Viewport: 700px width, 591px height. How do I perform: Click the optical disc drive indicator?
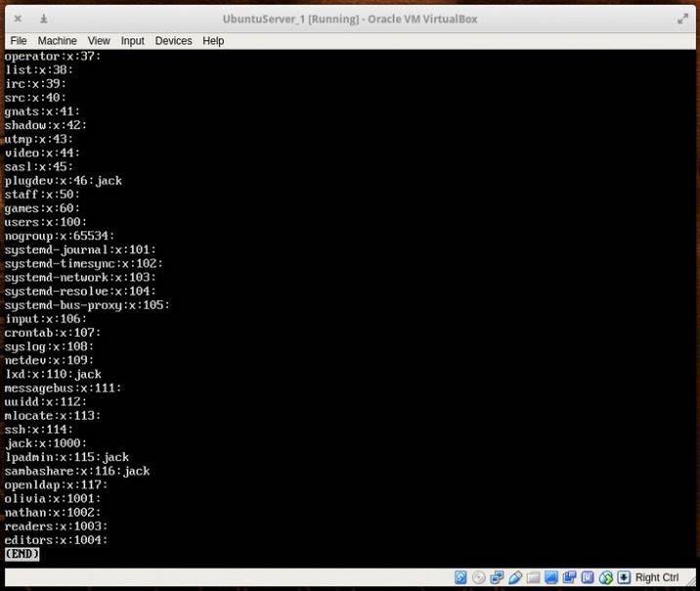[x=479, y=577]
